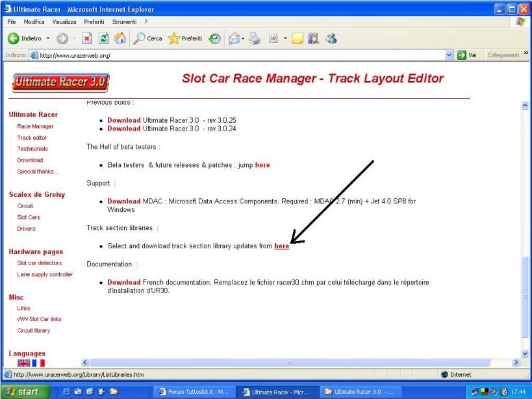Open the File menu
532x399 pixels.
click(12, 21)
